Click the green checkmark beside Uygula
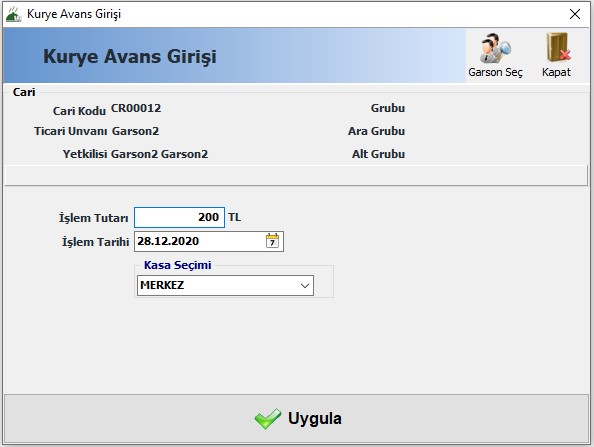The width and height of the screenshot is (594, 447). tap(267, 419)
